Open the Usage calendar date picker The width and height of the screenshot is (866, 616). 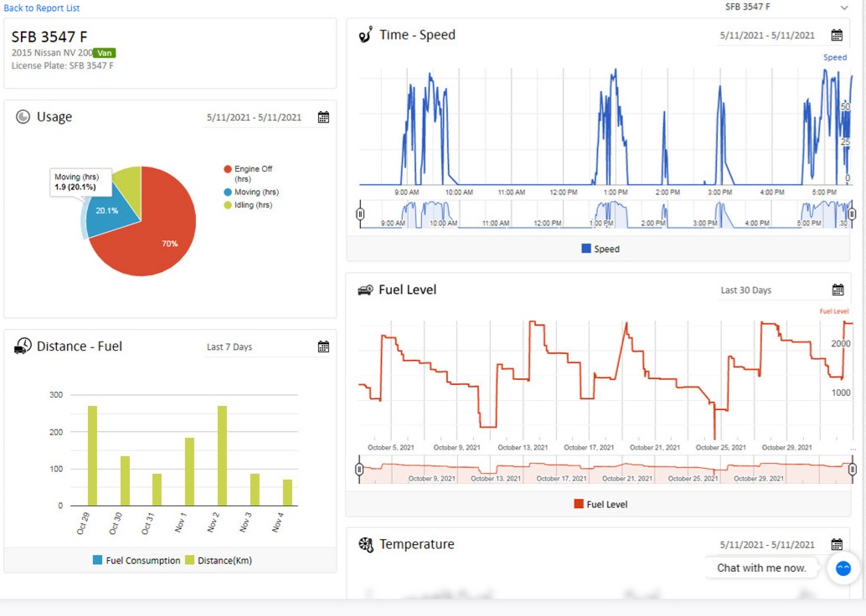pyautogui.click(x=323, y=117)
